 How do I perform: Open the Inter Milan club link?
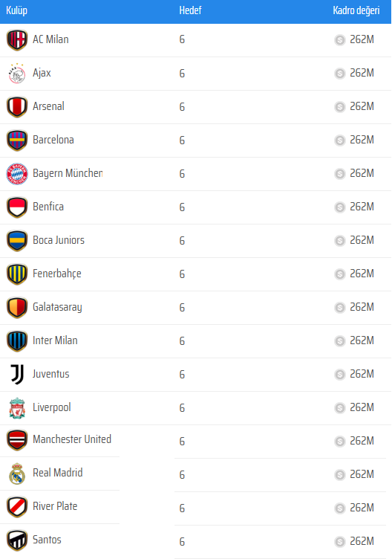pos(55,340)
